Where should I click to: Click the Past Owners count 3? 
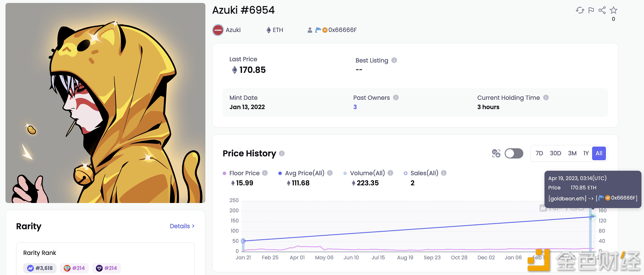(355, 107)
